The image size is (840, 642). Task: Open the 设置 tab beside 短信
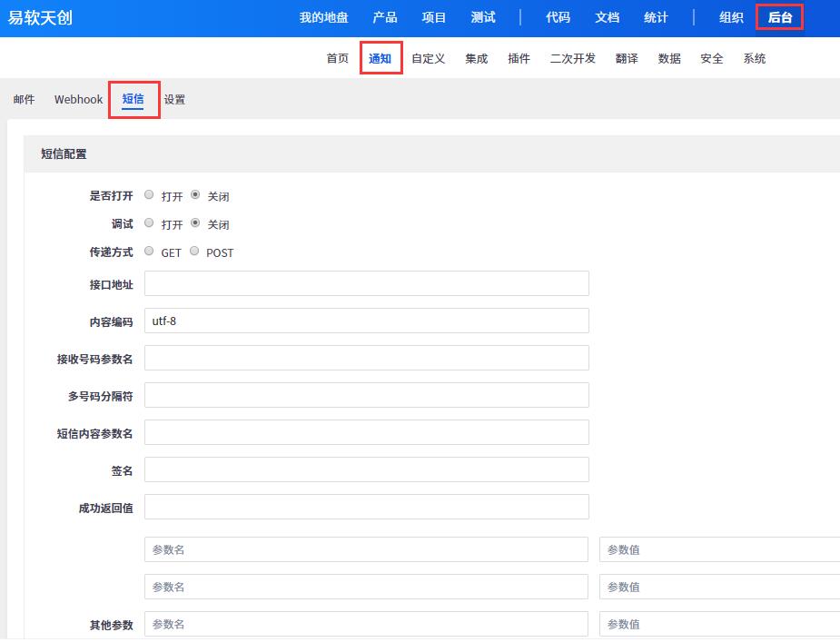point(174,99)
